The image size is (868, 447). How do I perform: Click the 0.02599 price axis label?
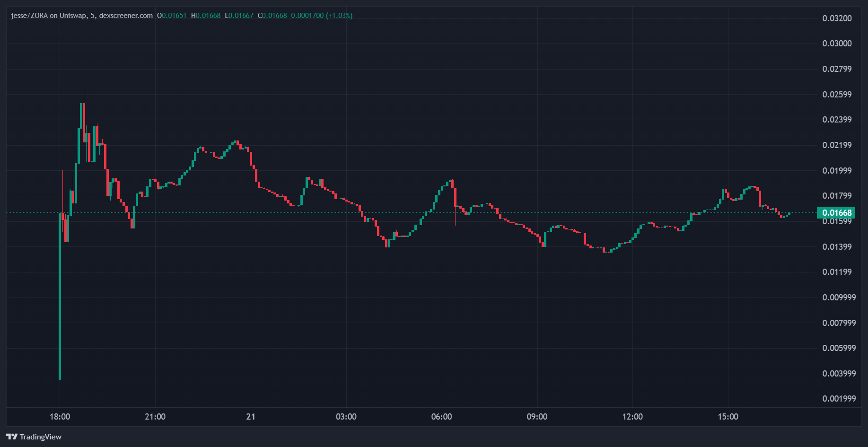837,95
